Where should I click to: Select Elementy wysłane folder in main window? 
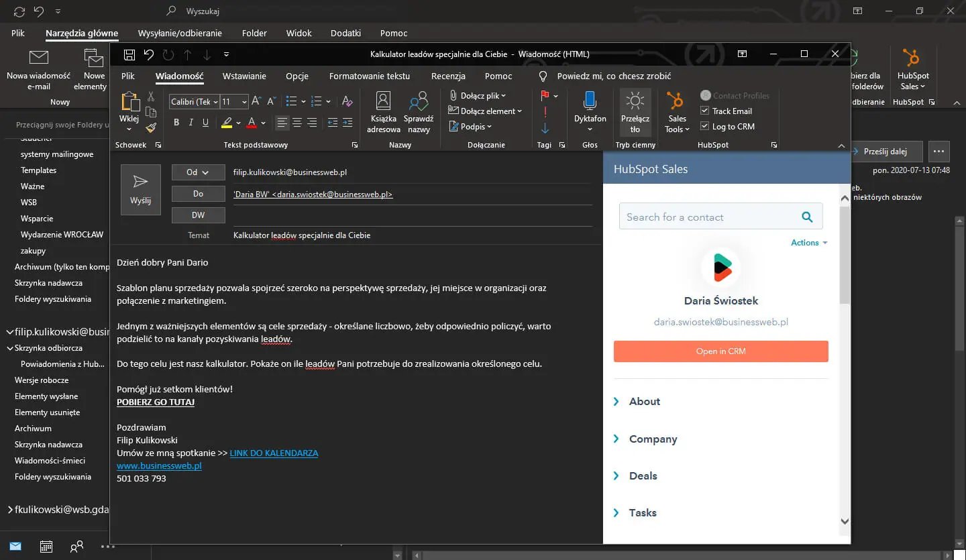pyautogui.click(x=46, y=396)
